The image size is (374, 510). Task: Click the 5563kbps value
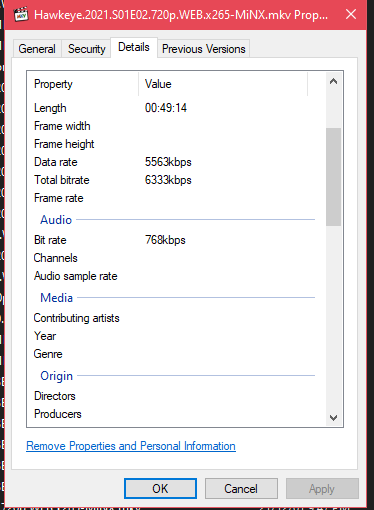(168, 162)
